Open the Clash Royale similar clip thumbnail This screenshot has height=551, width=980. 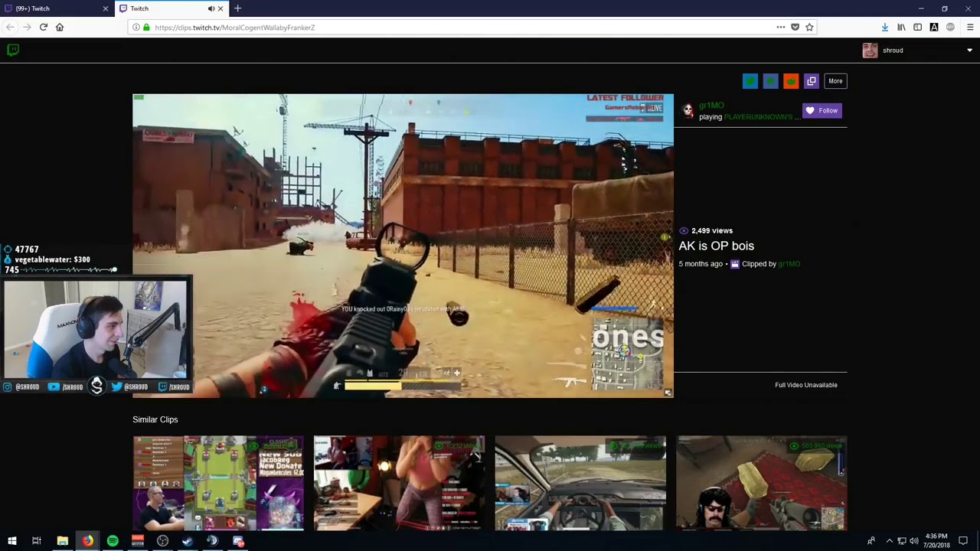(x=218, y=484)
